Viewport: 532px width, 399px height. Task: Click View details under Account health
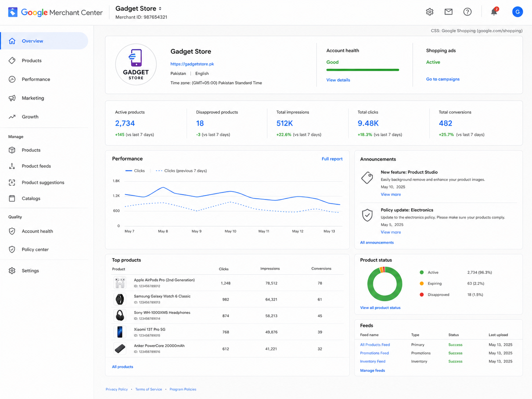[338, 80]
